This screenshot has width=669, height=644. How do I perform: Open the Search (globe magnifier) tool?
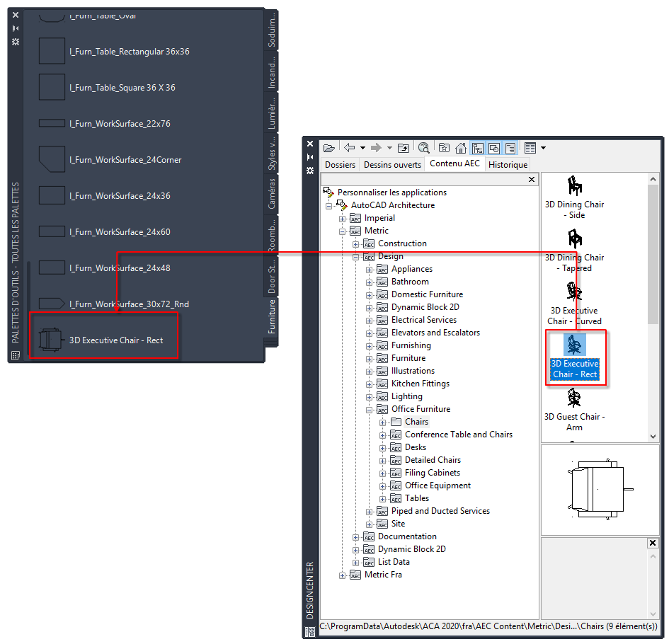[423, 148]
